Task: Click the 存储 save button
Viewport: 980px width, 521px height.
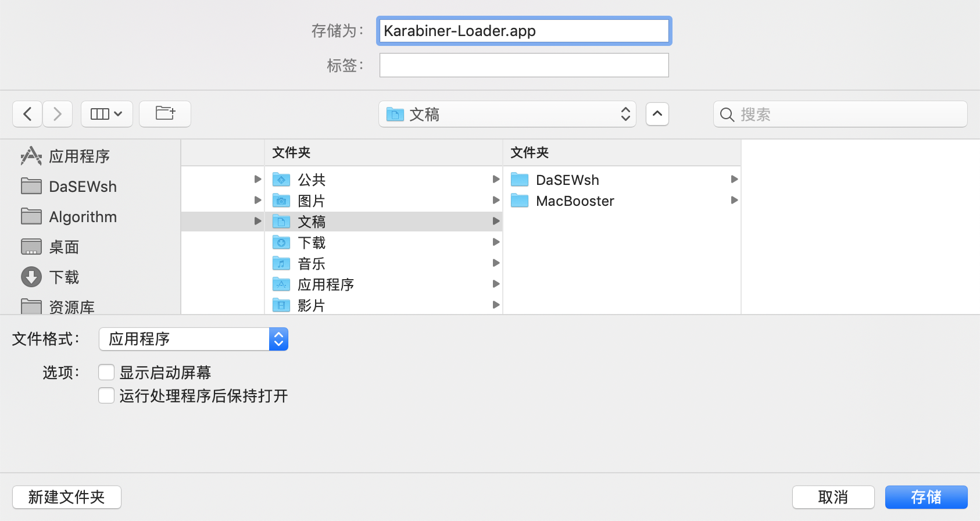Action: pyautogui.click(x=926, y=497)
